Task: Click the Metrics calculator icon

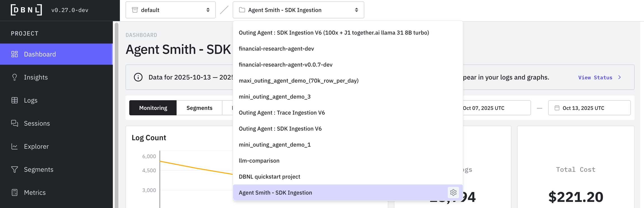Action: pos(15,193)
